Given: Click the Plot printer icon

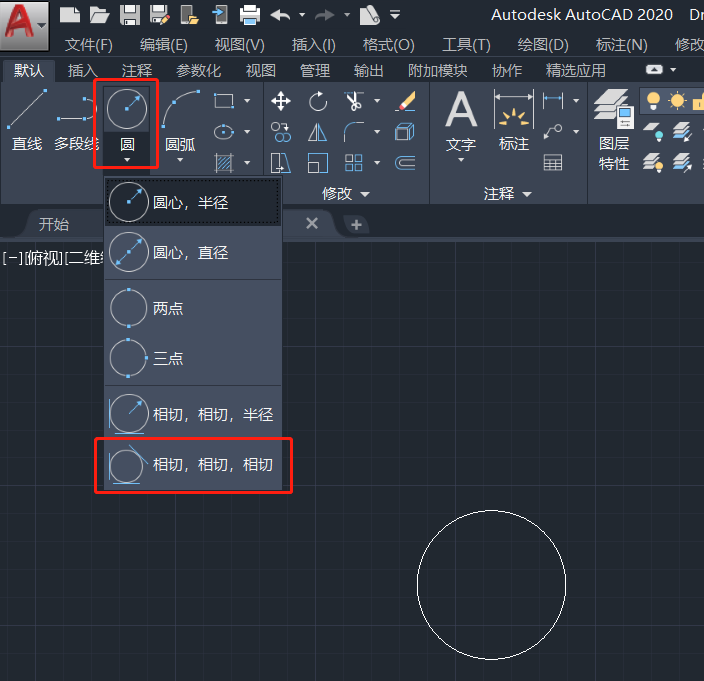Looking at the screenshot, I should click(x=250, y=14).
